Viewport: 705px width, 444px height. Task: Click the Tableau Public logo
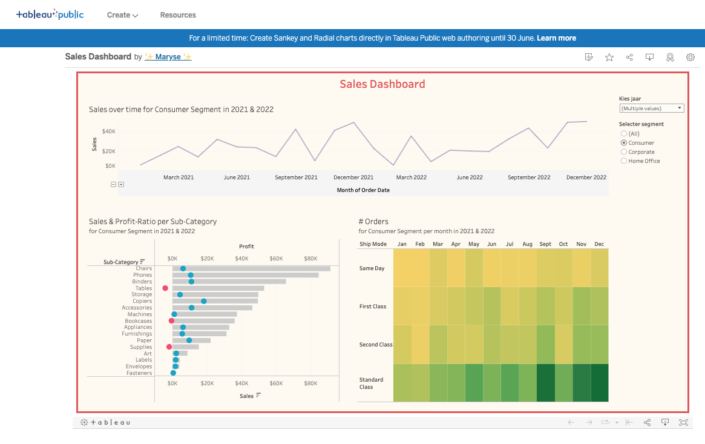click(50, 15)
